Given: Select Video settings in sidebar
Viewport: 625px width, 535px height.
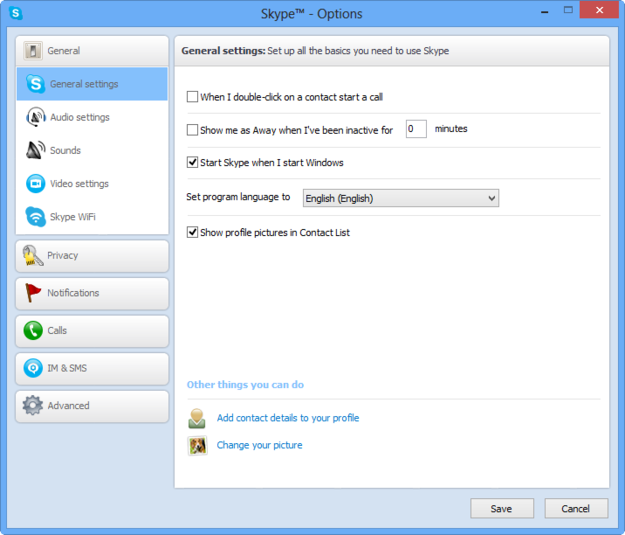Looking at the screenshot, I should [x=92, y=184].
